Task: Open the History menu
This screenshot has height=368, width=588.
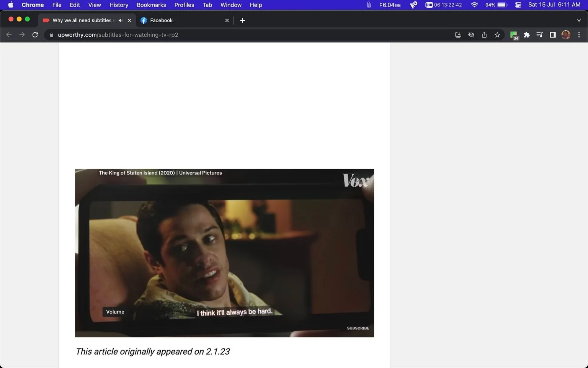Action: coord(119,5)
